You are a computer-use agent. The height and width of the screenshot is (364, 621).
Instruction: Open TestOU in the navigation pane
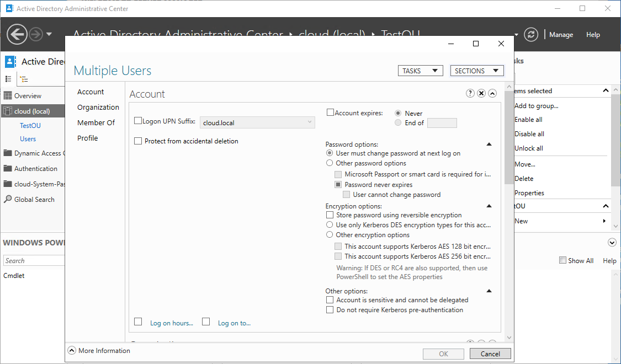[30, 125]
